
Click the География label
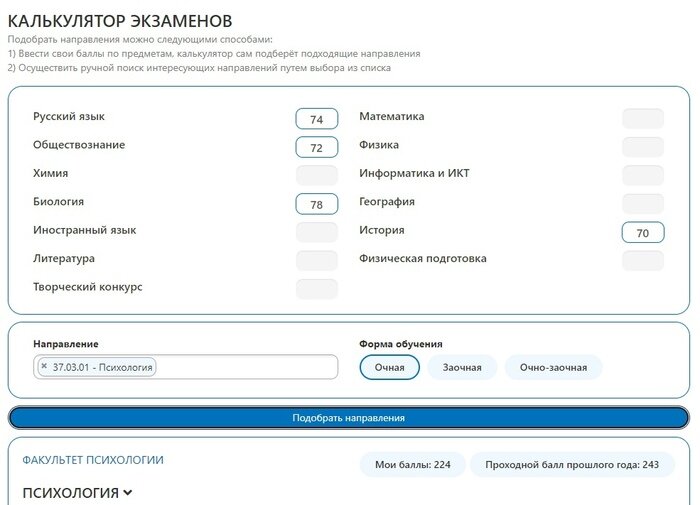tap(387, 201)
